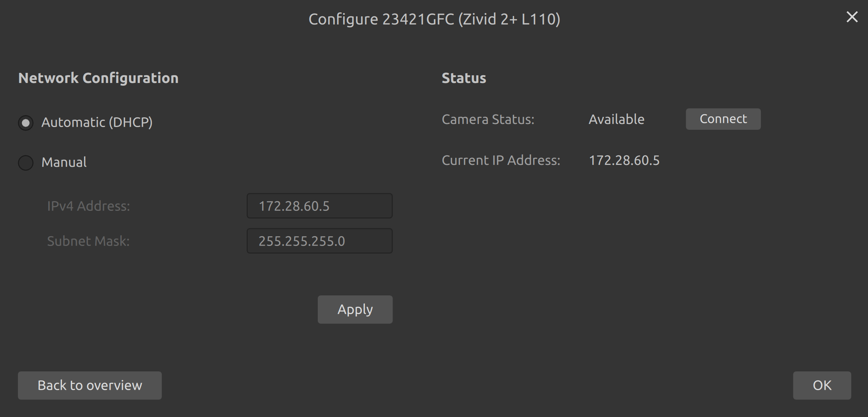Focus the IPv4 Address input field
This screenshot has height=417, width=868.
319,206
